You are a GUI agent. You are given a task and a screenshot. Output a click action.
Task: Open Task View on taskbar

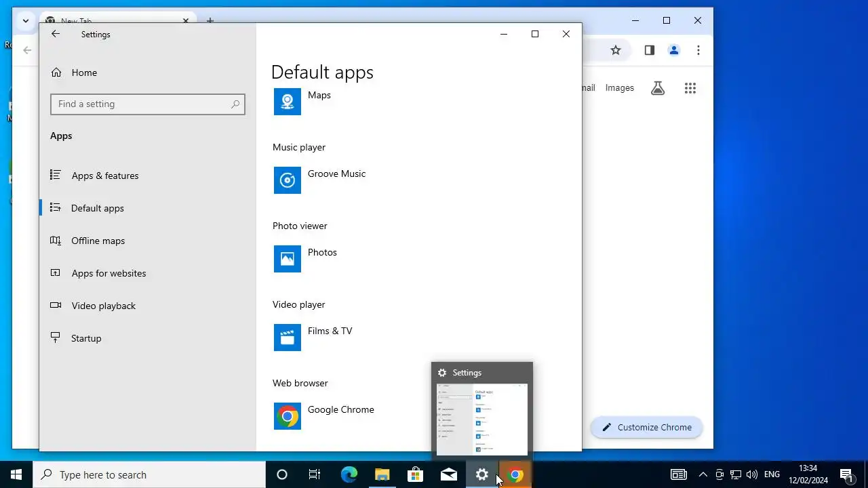[x=315, y=475]
